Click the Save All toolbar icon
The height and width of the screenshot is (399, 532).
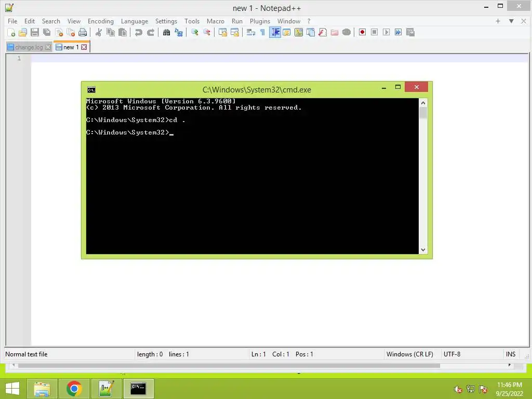click(x=47, y=32)
